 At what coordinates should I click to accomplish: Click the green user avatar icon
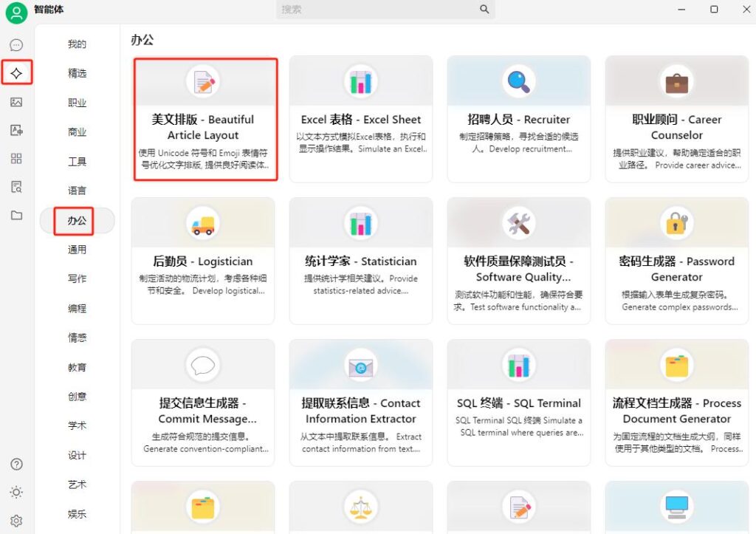[16, 13]
